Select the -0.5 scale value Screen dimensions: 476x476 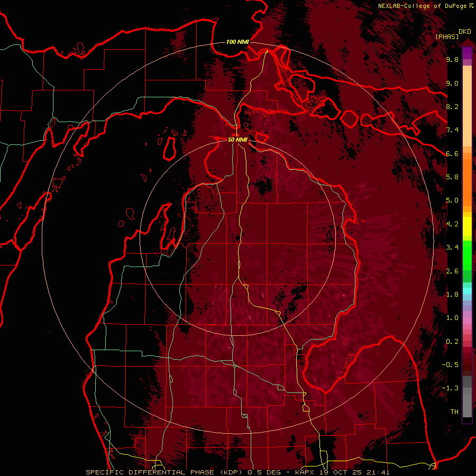[x=450, y=364]
